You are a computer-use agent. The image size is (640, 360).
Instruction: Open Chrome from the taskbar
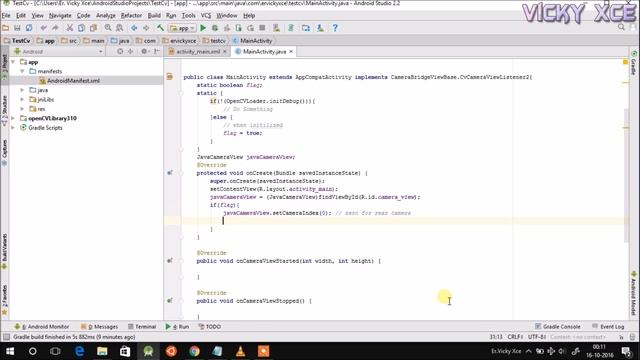[x=194, y=351]
